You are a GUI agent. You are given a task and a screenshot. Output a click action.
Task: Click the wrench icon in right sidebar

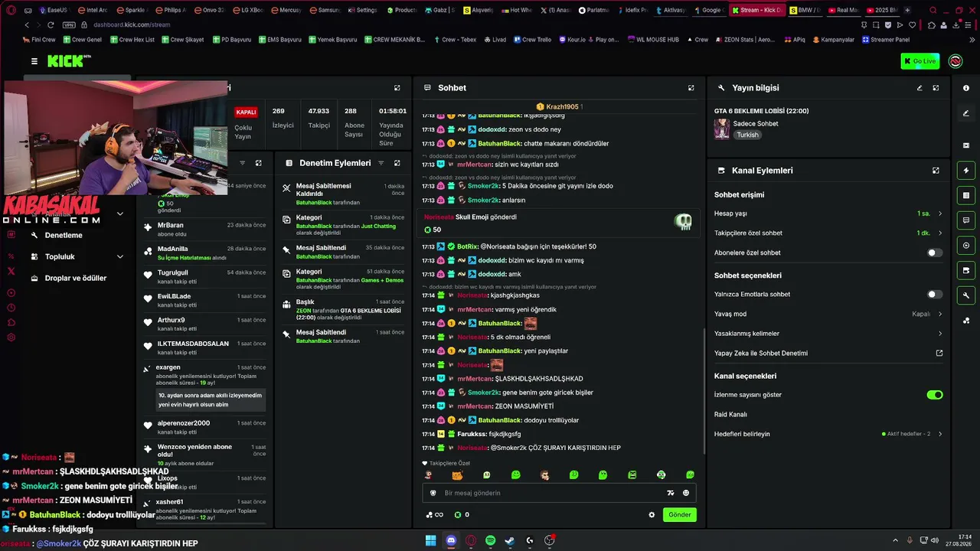pyautogui.click(x=966, y=295)
